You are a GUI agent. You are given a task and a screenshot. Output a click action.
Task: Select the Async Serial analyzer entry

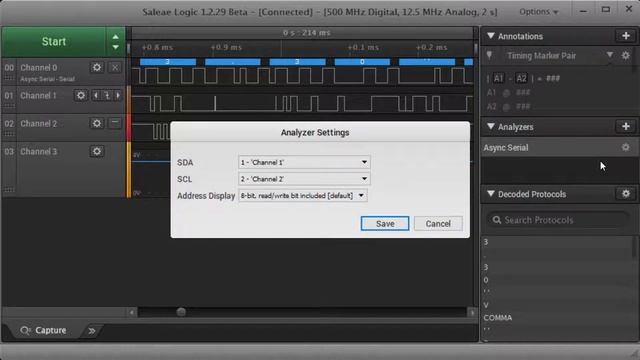[558, 147]
